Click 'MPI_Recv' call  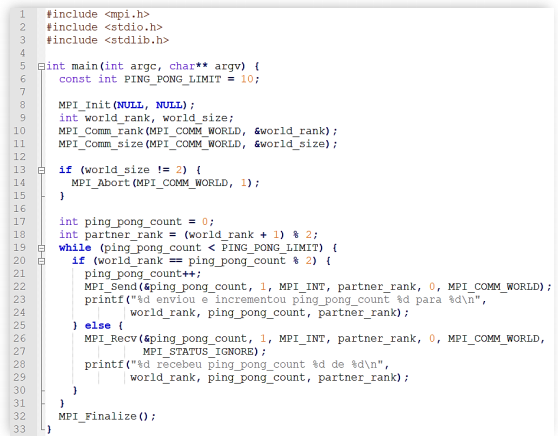point(111,339)
